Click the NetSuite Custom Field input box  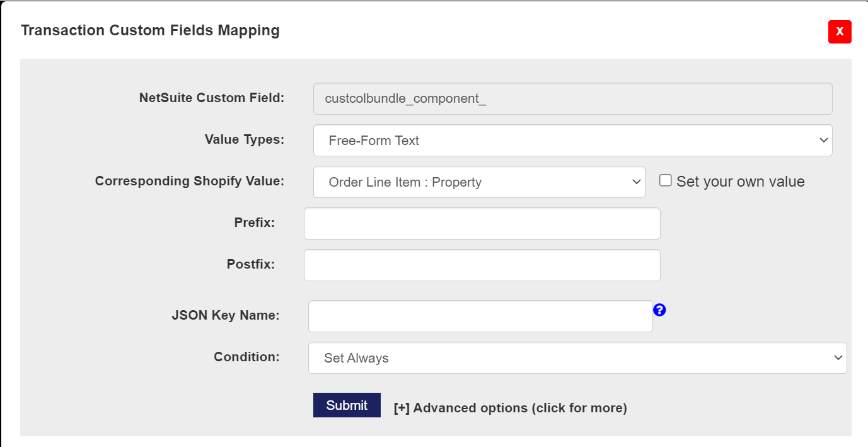click(572, 99)
